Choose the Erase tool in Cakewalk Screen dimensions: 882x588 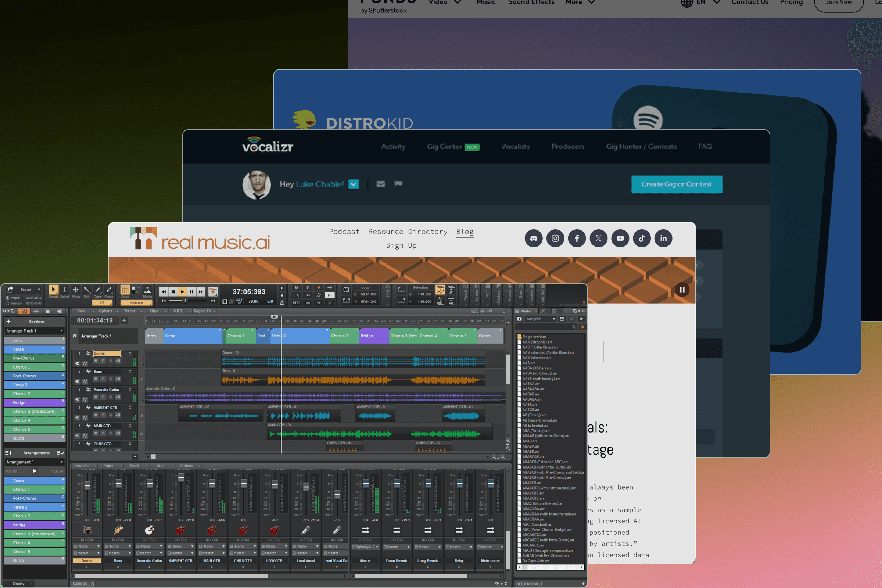point(109,290)
